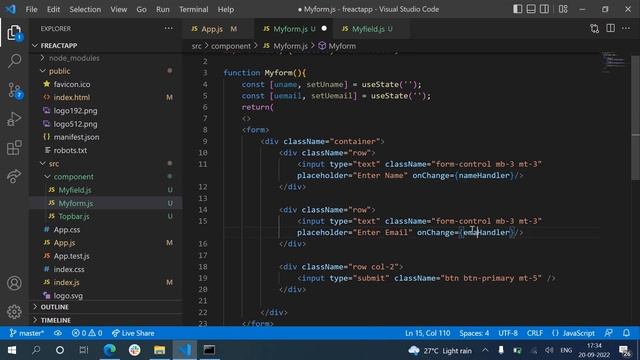640x360 pixels.
Task: Click errors and warnings count in status bar
Action: [87, 333]
